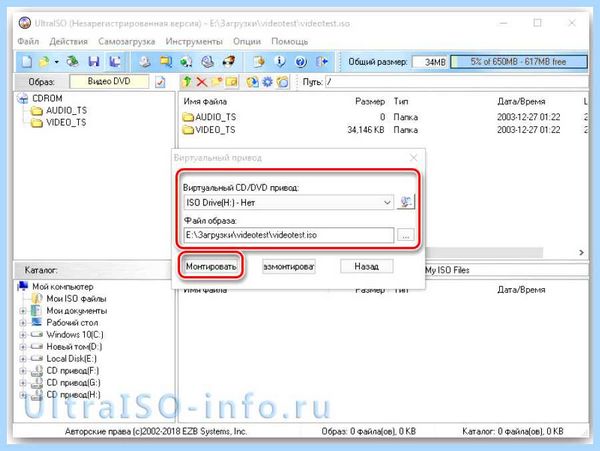Click the Add files toolbar icon
Screen dimensions: 600x451
point(259,62)
